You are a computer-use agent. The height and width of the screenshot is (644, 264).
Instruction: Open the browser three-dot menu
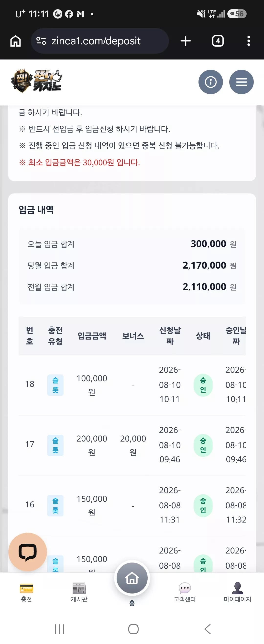pos(248,41)
